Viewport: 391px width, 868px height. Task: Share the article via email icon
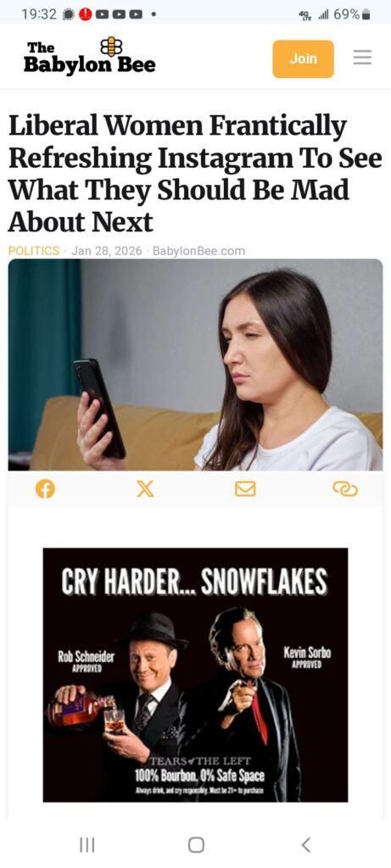[245, 489]
